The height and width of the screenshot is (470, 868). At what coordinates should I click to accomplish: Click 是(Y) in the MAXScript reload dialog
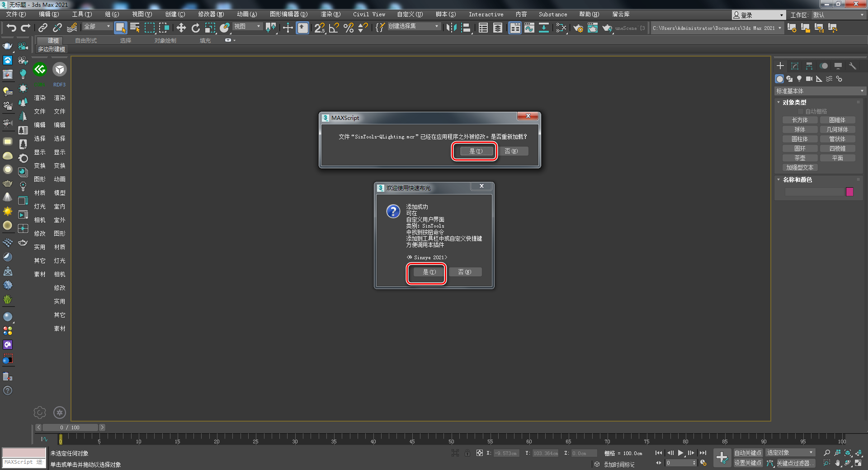[x=476, y=151]
